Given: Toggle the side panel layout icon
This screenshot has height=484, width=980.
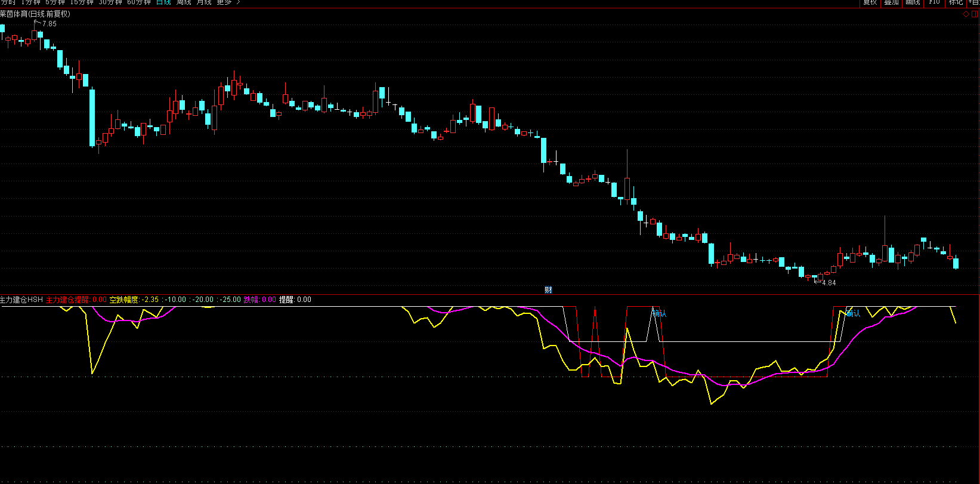Looking at the screenshot, I should (x=975, y=13).
